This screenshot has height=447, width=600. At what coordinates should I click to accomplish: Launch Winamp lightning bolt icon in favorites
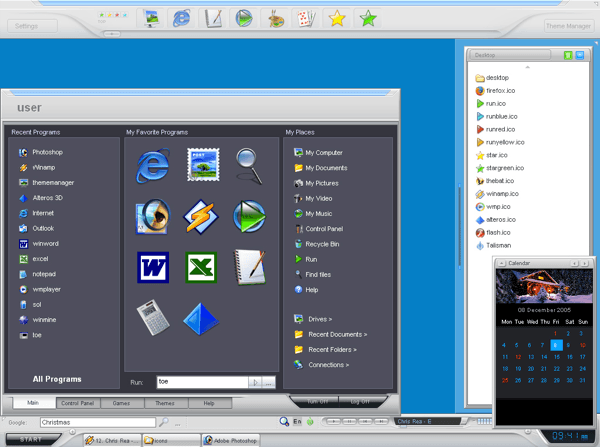pyautogui.click(x=200, y=215)
